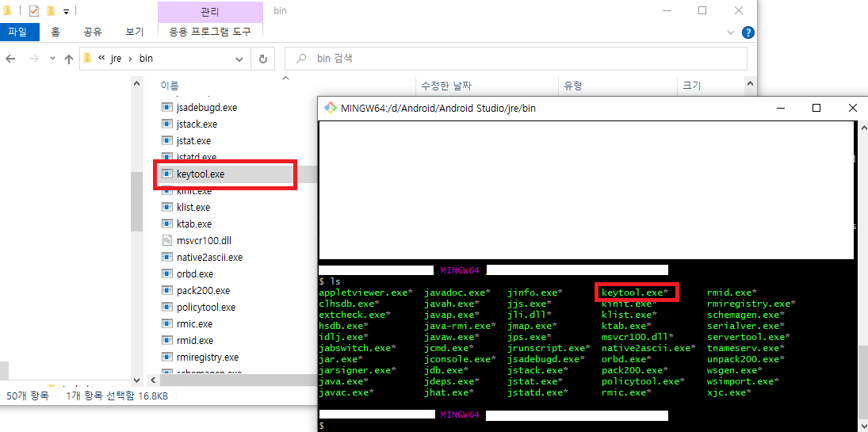The width and height of the screenshot is (868, 432).
Task: Select ktab.exe in file list
Action: tap(194, 224)
